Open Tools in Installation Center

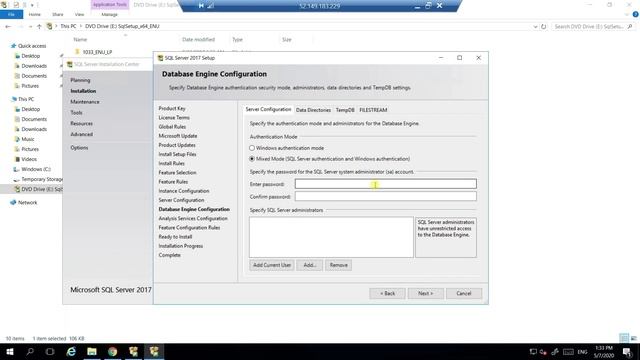(76, 113)
